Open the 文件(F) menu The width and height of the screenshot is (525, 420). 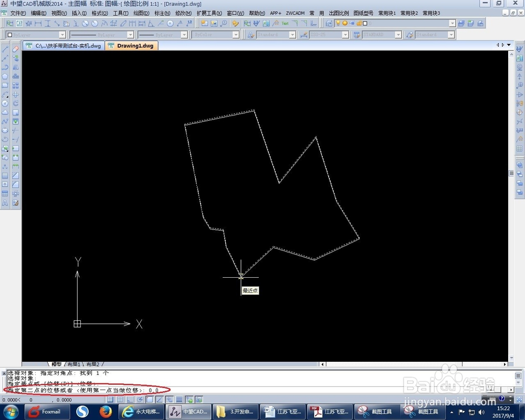(18, 13)
